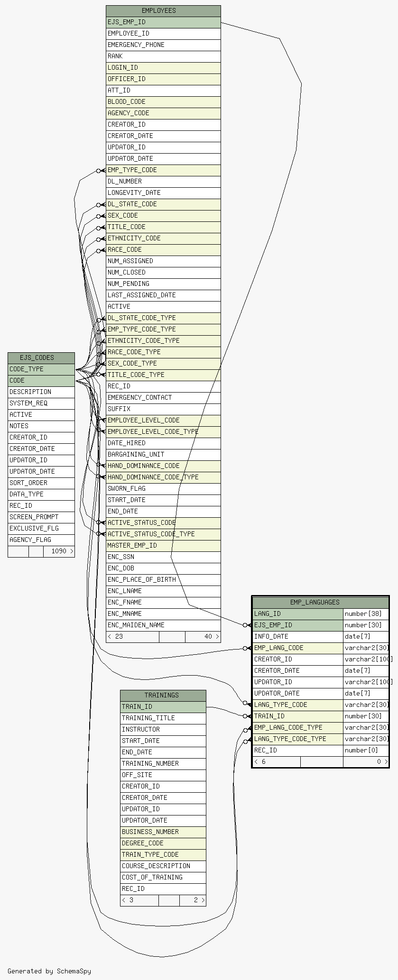Click EMP_LANG_CODE column in EMP_LANGUAGES
Screen dimensions: 398x980
point(297,648)
